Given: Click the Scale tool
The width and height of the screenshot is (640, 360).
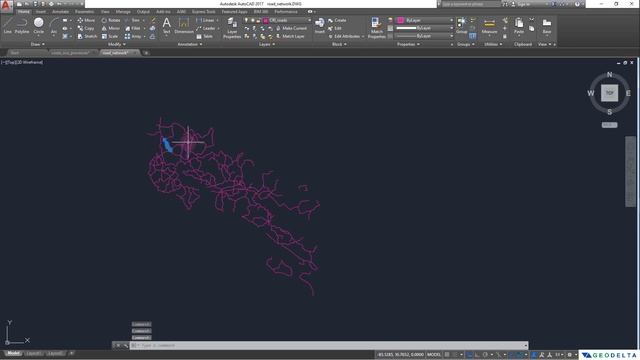Looking at the screenshot, I should click(x=110, y=36).
